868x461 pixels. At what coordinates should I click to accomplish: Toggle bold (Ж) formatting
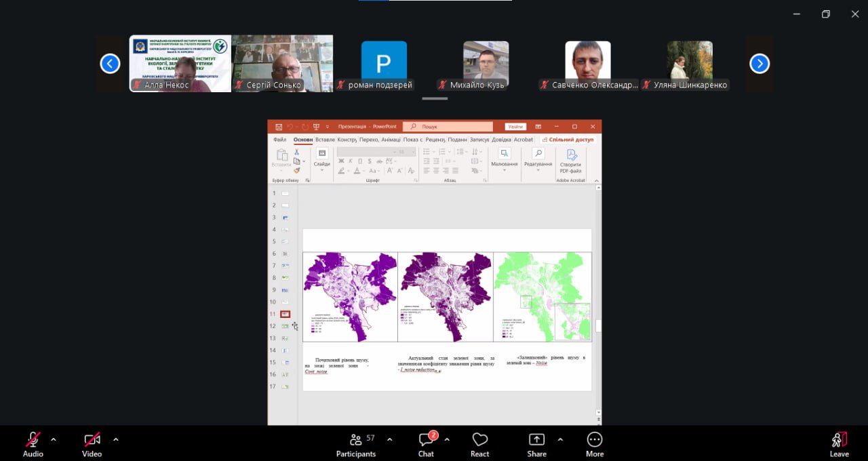point(341,161)
